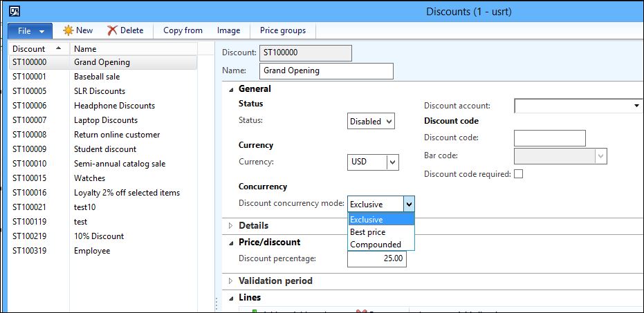Select Compounded concurrency option

click(x=375, y=245)
